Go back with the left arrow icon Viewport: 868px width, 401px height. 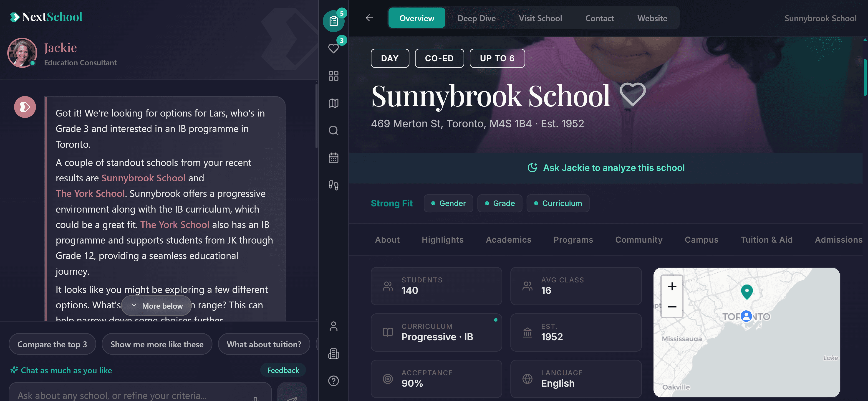(369, 18)
